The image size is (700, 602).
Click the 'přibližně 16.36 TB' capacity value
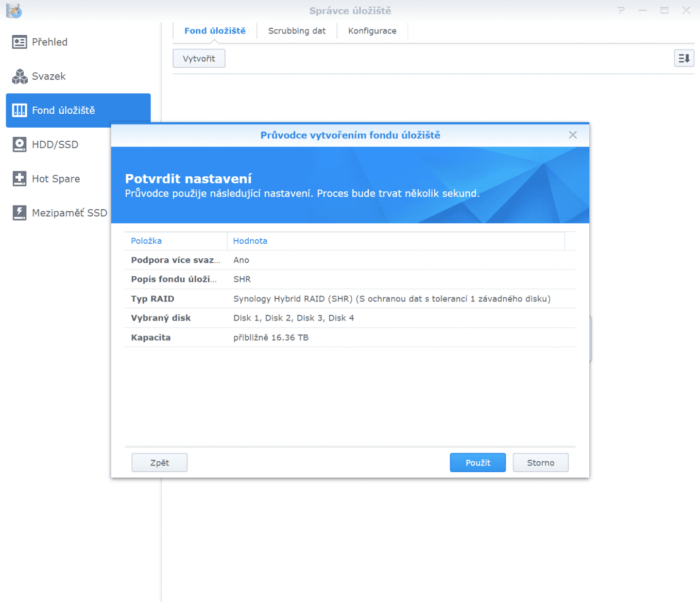click(271, 338)
